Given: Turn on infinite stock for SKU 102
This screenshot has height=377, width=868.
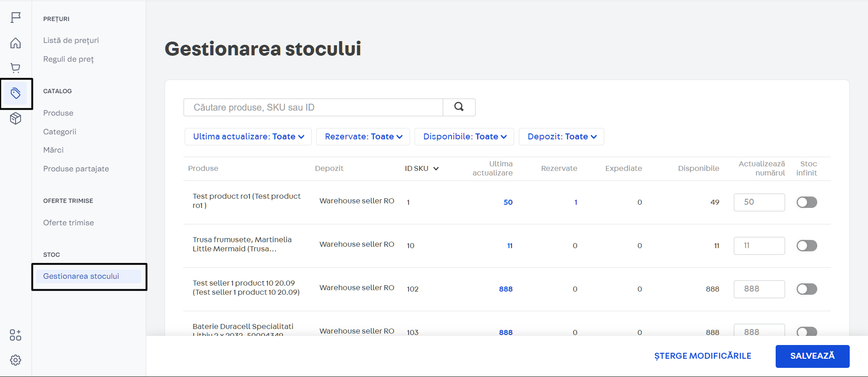Looking at the screenshot, I should (806, 289).
